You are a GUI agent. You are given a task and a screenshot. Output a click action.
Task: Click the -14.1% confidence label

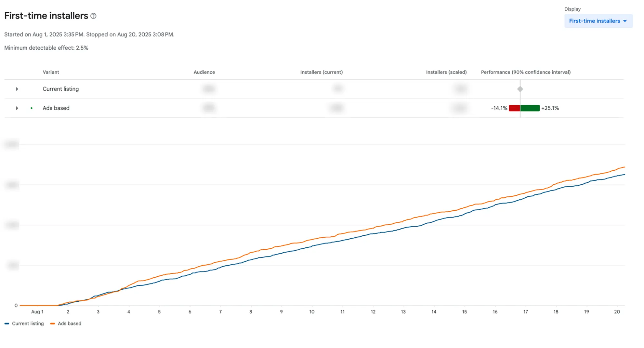498,108
